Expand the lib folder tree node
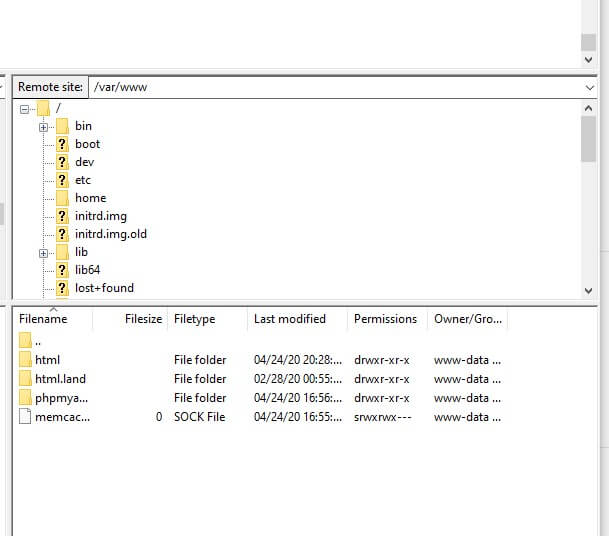This screenshot has height=536, width=609. pyautogui.click(x=44, y=253)
